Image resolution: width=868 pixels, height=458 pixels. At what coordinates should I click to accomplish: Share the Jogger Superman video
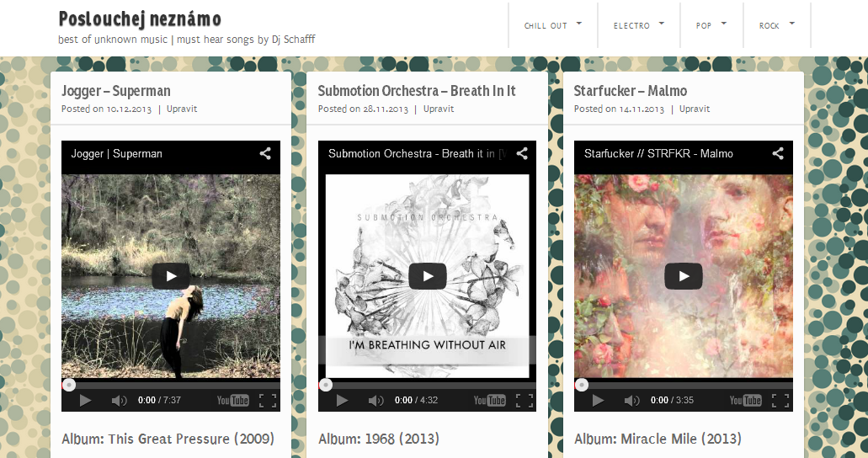coord(265,153)
